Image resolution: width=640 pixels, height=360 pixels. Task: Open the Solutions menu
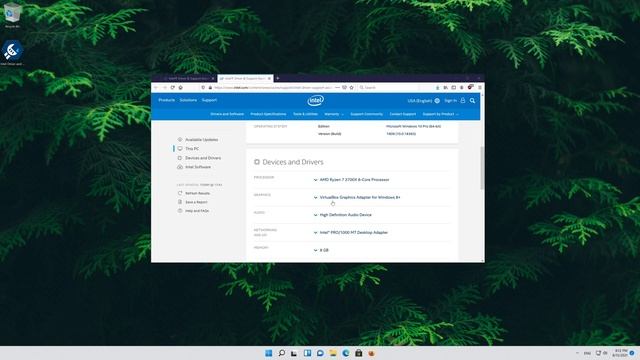point(188,100)
